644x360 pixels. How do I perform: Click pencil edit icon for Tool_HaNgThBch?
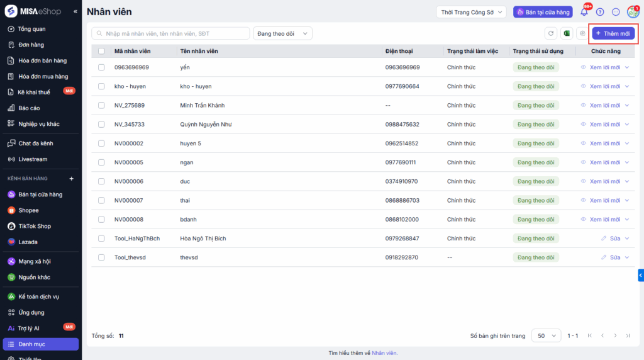pos(604,239)
